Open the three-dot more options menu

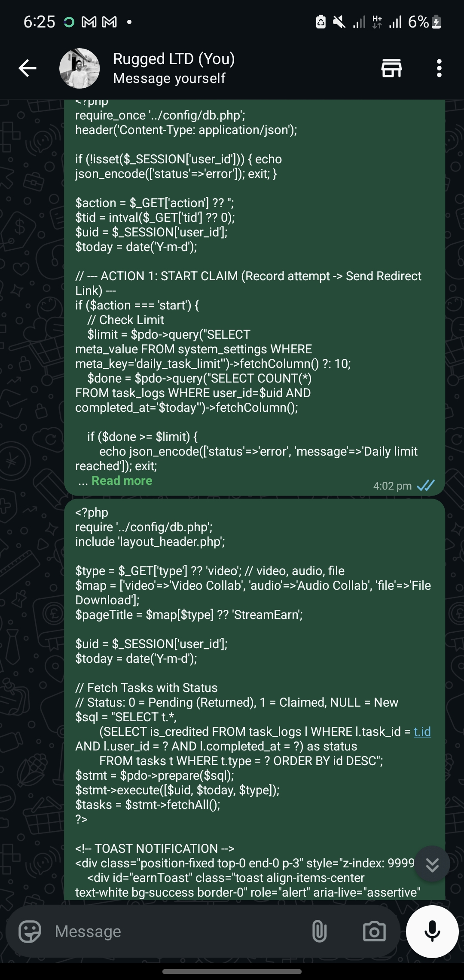coord(439,68)
